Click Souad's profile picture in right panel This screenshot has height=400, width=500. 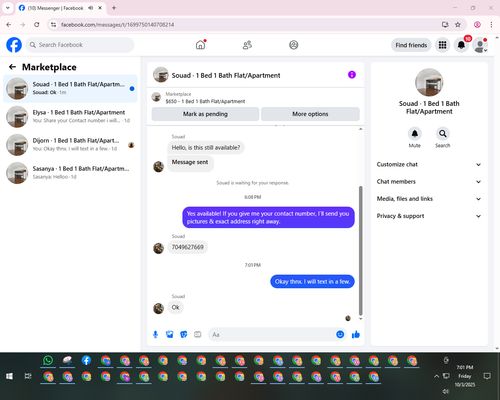tap(429, 82)
